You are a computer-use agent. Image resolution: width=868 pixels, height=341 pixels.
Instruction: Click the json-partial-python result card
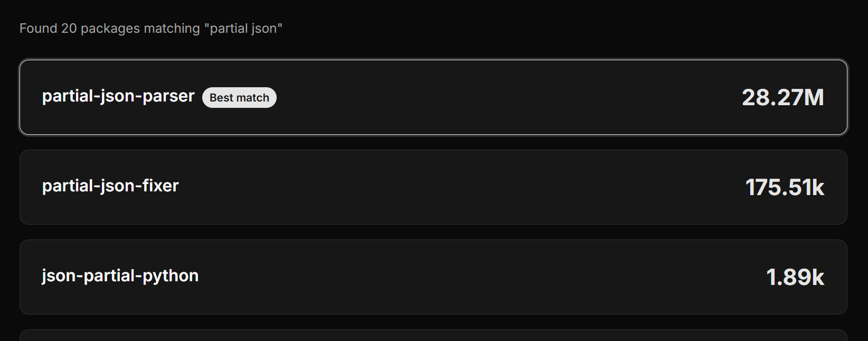click(433, 276)
